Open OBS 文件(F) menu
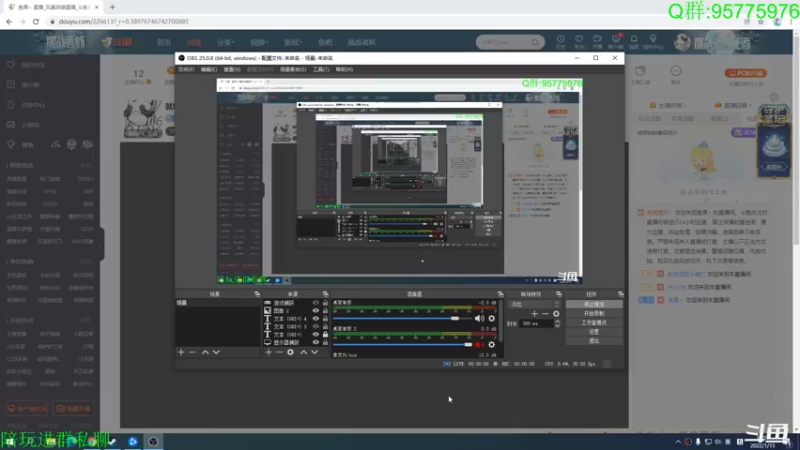The width and height of the screenshot is (800, 450). 186,69
